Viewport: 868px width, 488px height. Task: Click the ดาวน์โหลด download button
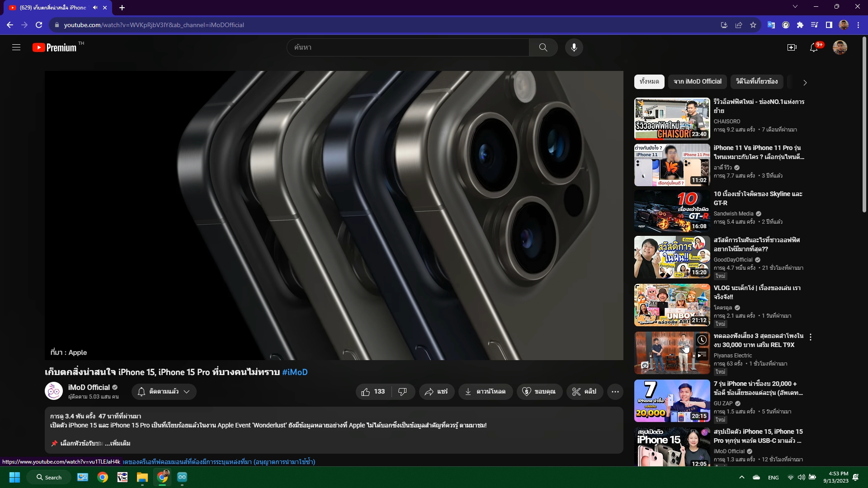(486, 392)
